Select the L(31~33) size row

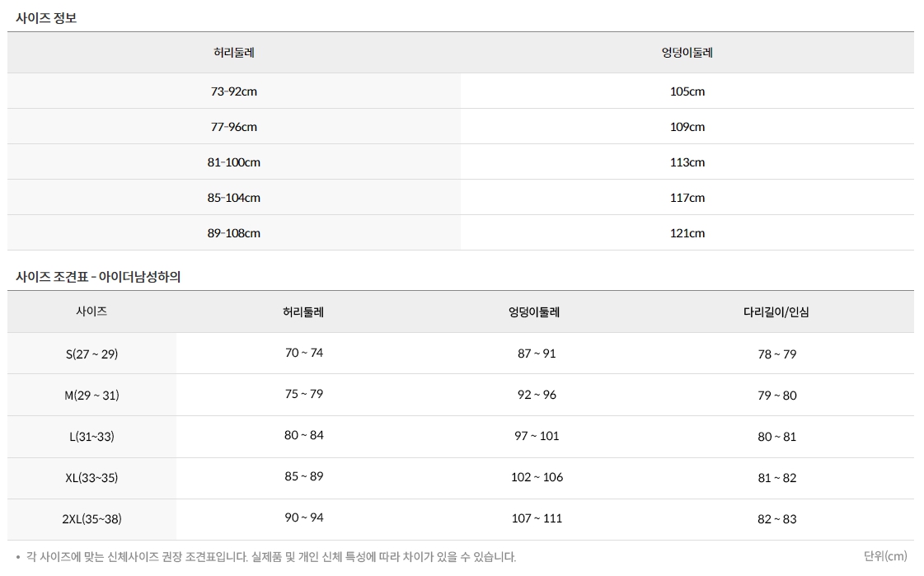[x=91, y=437]
